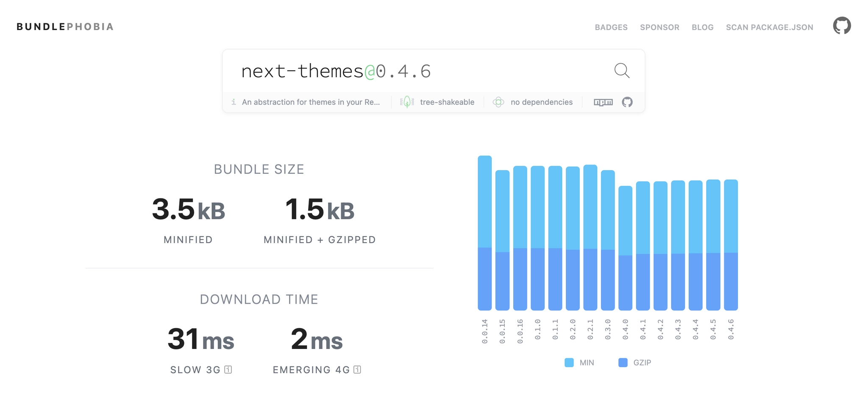The height and width of the screenshot is (402, 868).
Task: Select the bar for version 0.4.6
Action: click(731, 245)
